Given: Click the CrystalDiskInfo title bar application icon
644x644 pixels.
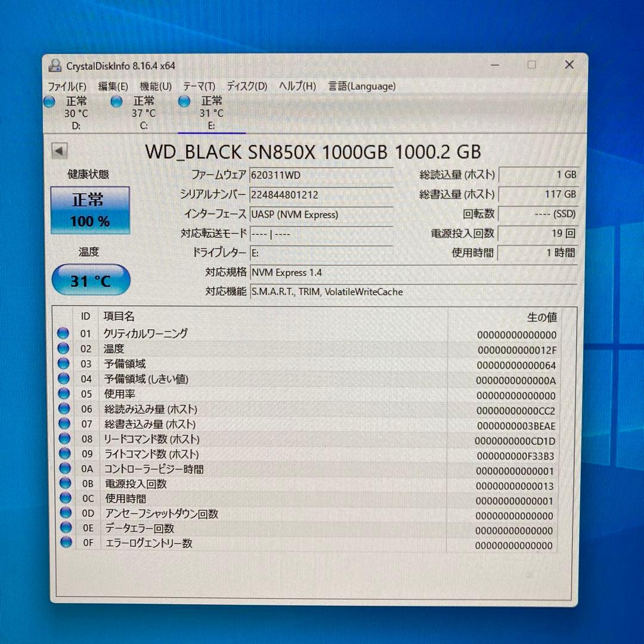Looking at the screenshot, I should click(x=55, y=64).
